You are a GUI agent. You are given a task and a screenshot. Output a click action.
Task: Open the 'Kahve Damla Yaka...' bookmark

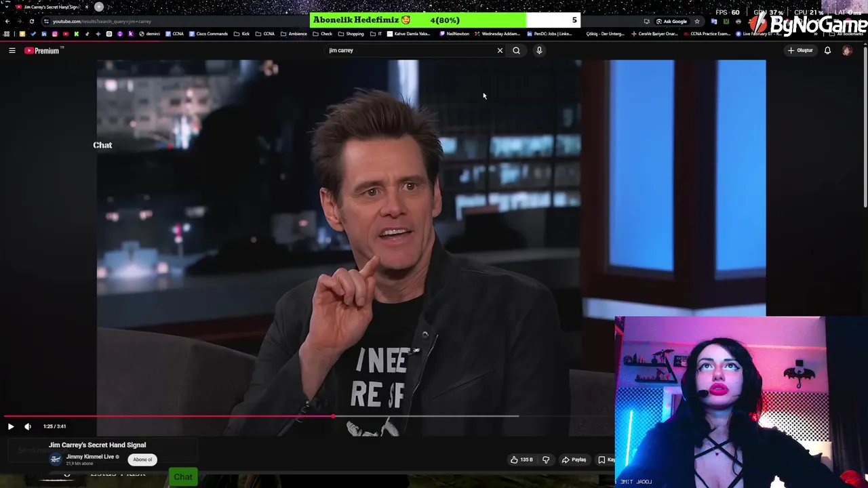point(409,34)
